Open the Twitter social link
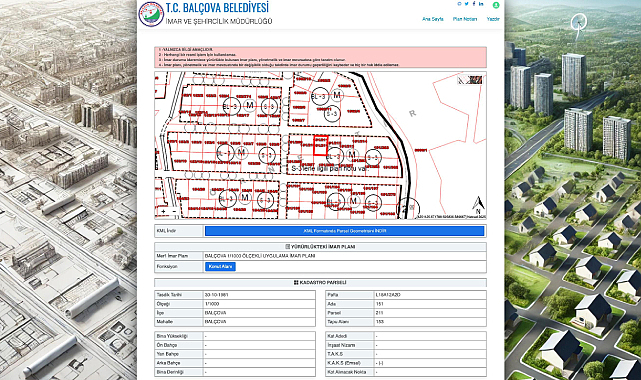 pos(466,4)
